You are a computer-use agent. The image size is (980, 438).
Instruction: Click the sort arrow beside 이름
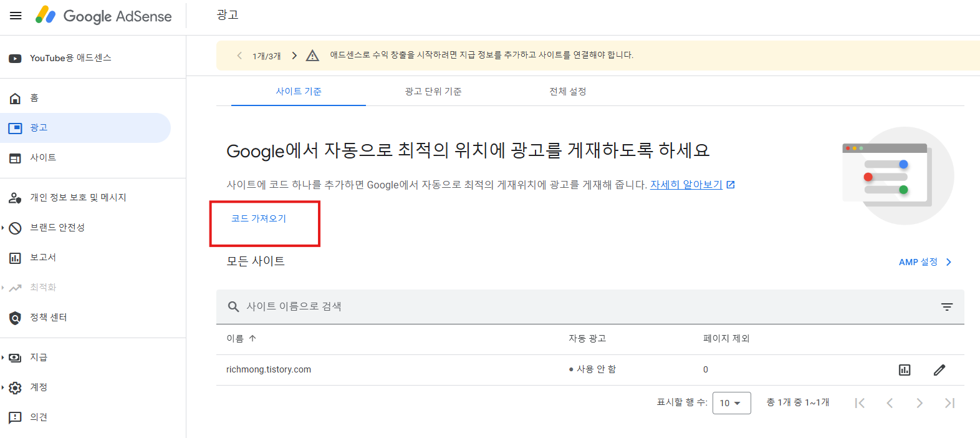252,339
